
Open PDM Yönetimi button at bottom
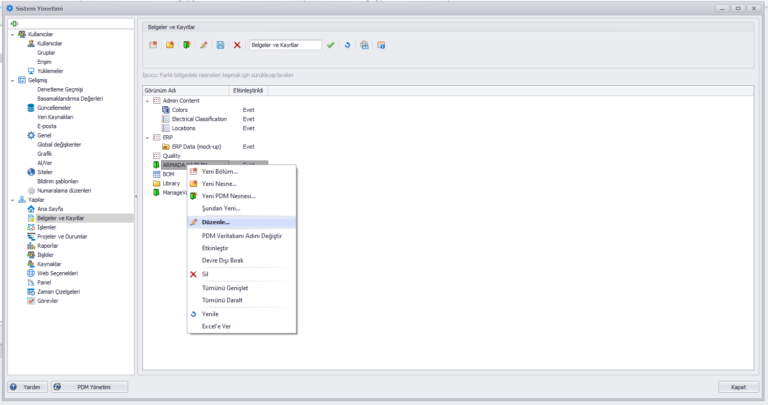pos(91,387)
